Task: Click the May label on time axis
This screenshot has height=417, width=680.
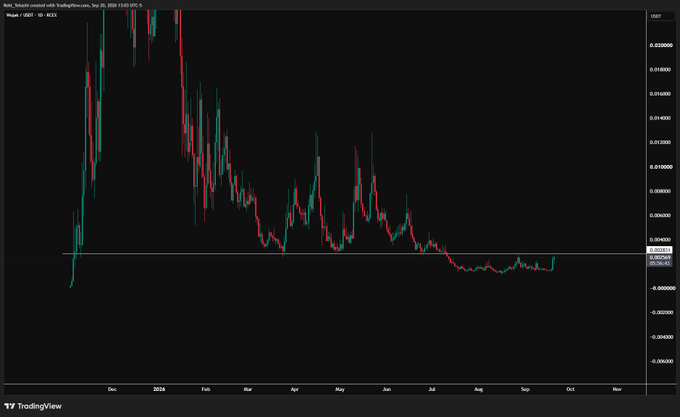Action: point(340,389)
